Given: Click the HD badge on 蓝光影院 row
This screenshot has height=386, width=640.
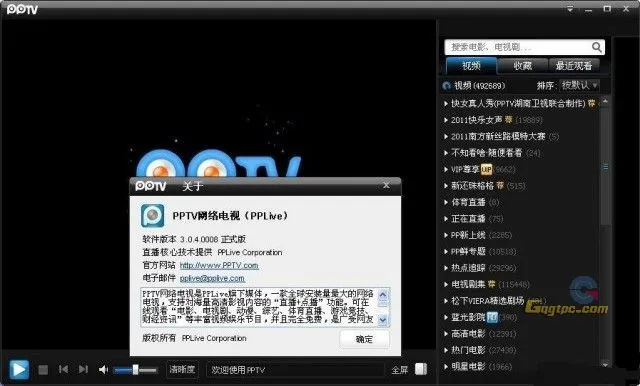Looking at the screenshot, I should pyautogui.click(x=493, y=317).
